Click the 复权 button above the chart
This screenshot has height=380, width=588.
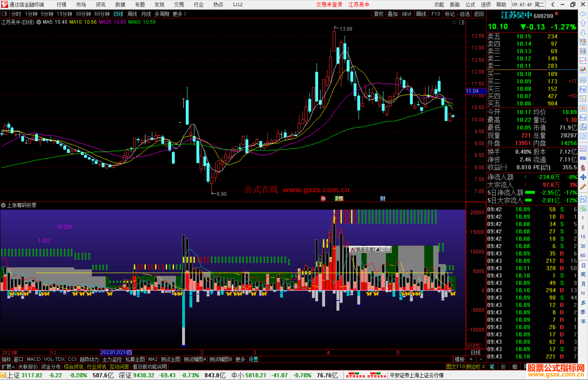(x=378, y=14)
